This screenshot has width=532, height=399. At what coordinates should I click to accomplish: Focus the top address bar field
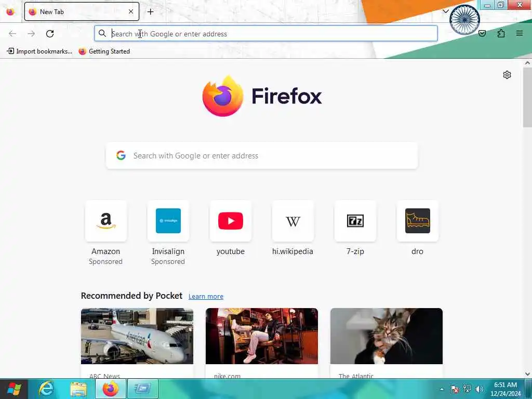tap(266, 34)
